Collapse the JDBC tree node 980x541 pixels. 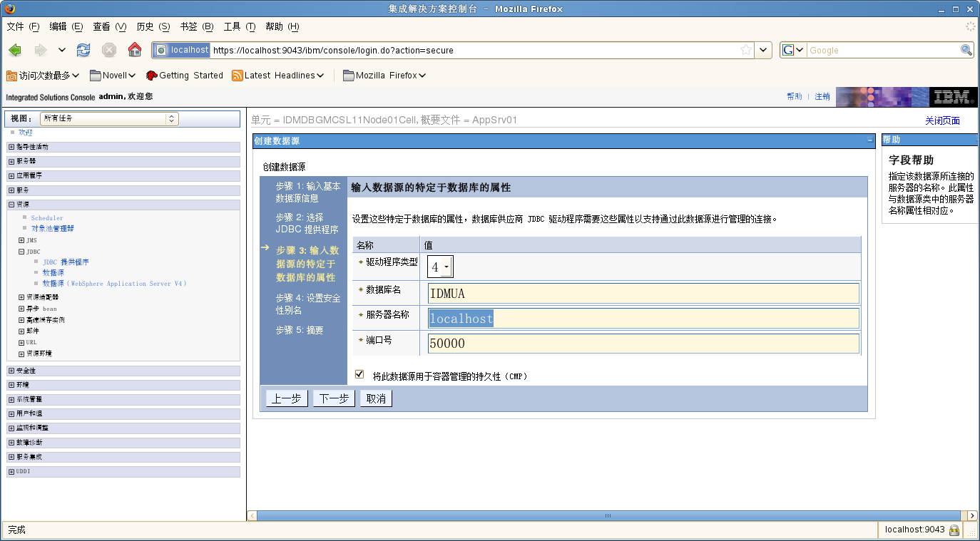pyautogui.click(x=21, y=252)
